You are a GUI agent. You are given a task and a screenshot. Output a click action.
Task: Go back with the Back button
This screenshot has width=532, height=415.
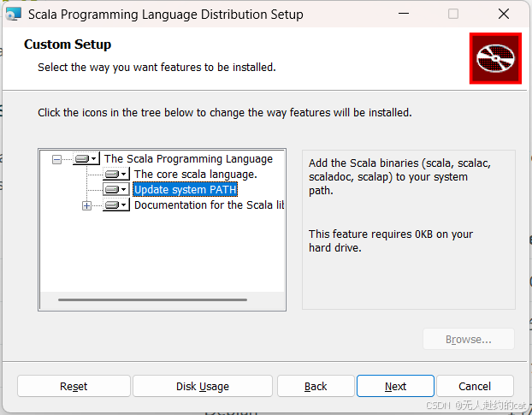coord(316,386)
